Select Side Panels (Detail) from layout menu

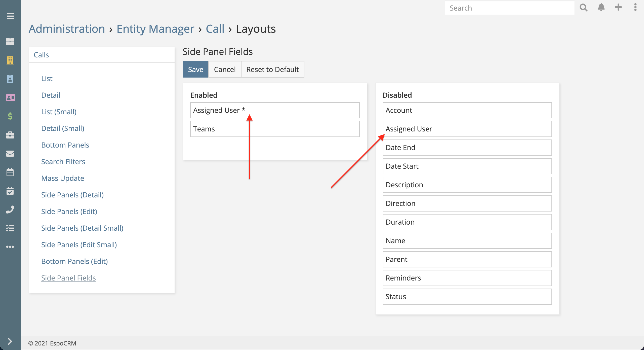tap(72, 195)
